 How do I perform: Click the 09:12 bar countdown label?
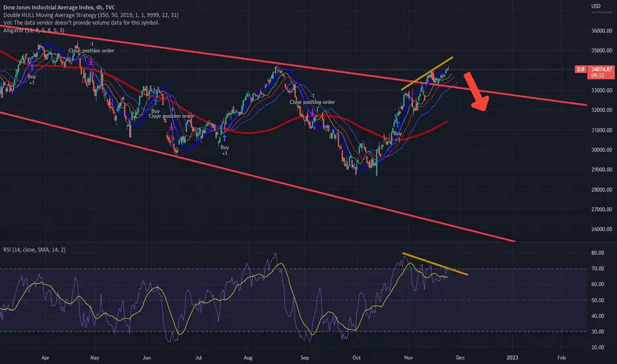click(597, 75)
